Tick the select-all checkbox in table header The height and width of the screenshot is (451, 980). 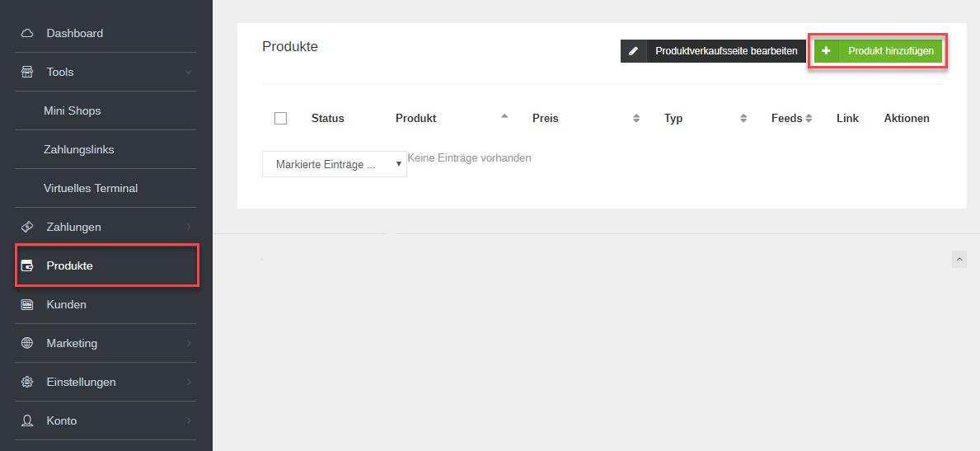[280, 118]
